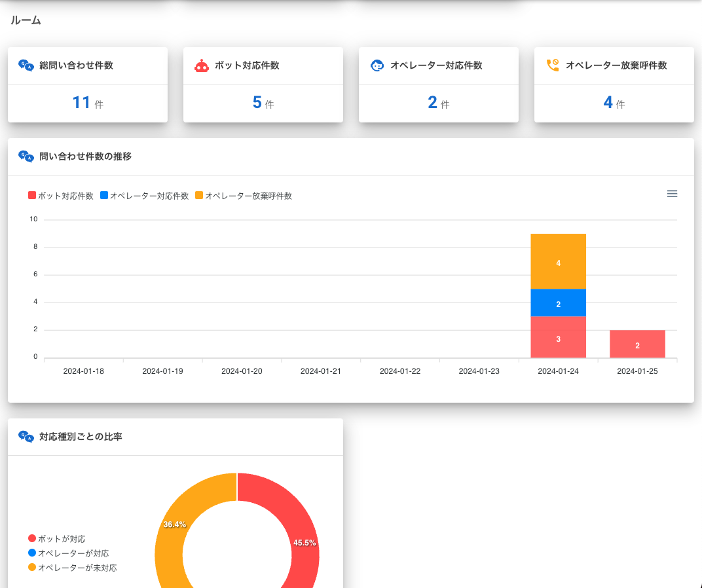Viewport: 702px width, 588px height.
Task: Click the orange bar segment for 2024-01-24
Action: [558, 261]
